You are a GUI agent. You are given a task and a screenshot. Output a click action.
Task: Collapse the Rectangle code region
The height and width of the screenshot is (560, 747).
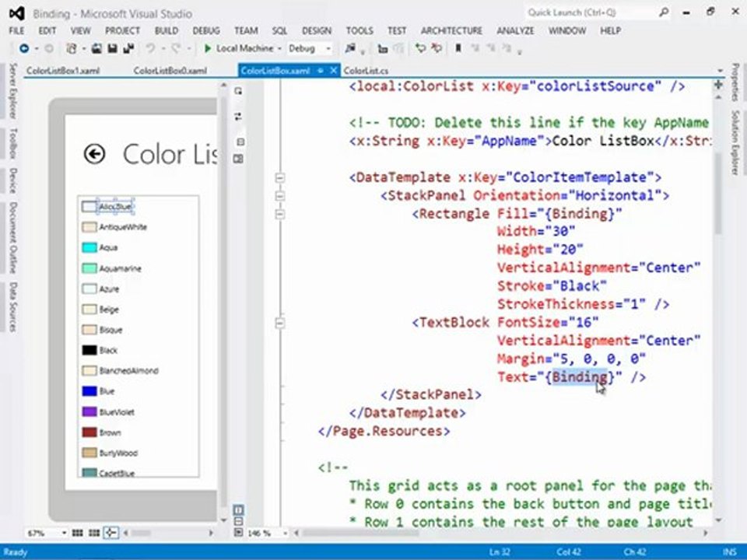pyautogui.click(x=280, y=214)
